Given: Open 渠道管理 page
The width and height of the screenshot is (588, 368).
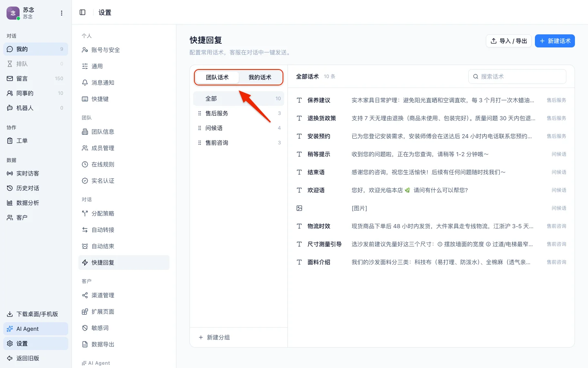Looking at the screenshot, I should click(x=124, y=295).
